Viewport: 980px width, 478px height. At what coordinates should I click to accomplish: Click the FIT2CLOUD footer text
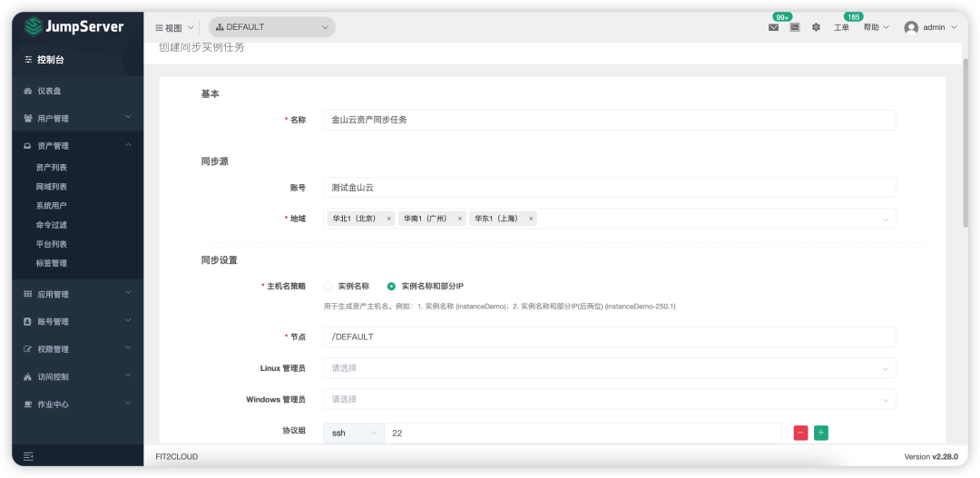click(x=177, y=457)
